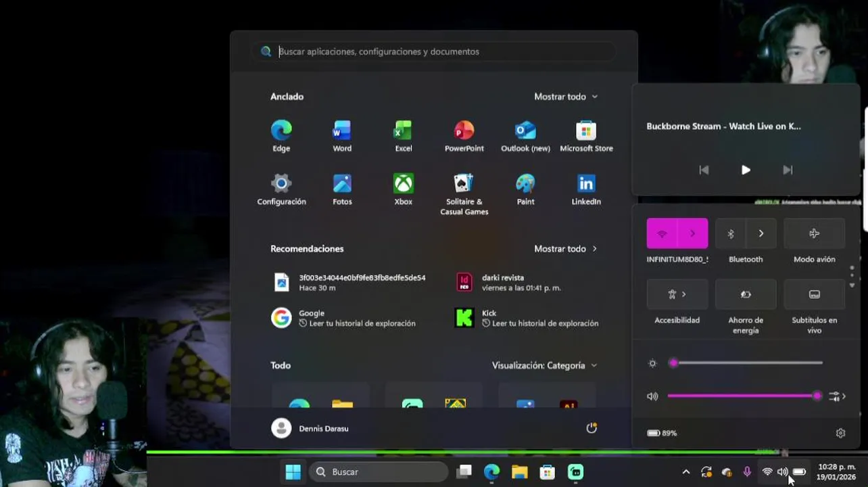Open Microsoft Store pinned icon

pos(586,136)
